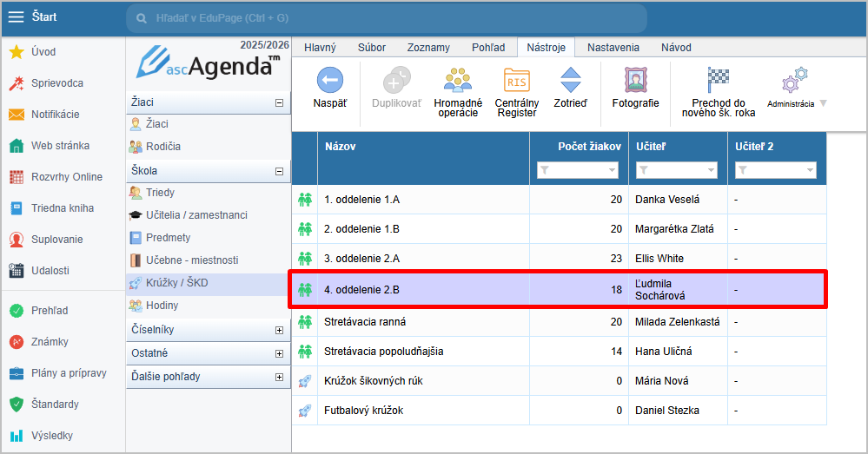Open Učitelia / zamestnanci in navigation
868x454 pixels.
coord(196,215)
